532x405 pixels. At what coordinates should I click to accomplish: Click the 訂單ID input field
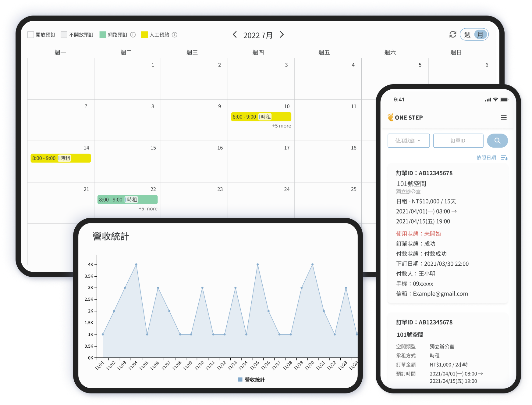pos(458,141)
